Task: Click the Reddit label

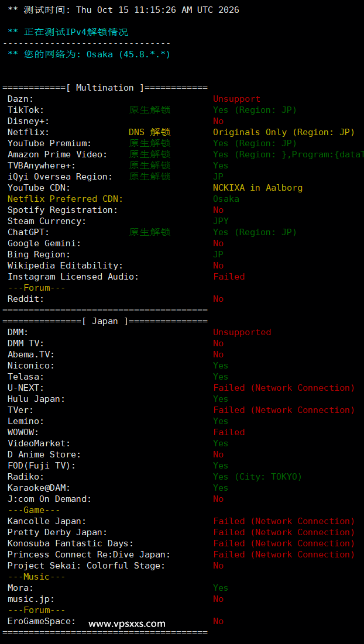Action: [26, 299]
